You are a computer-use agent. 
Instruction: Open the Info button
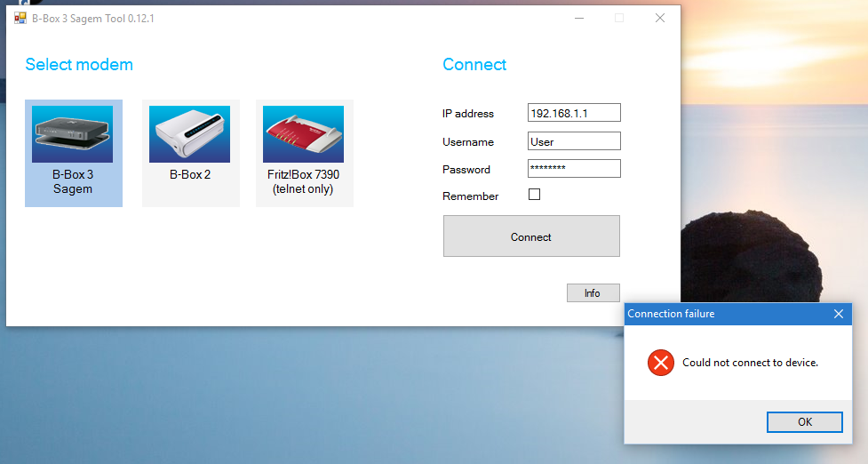(593, 293)
